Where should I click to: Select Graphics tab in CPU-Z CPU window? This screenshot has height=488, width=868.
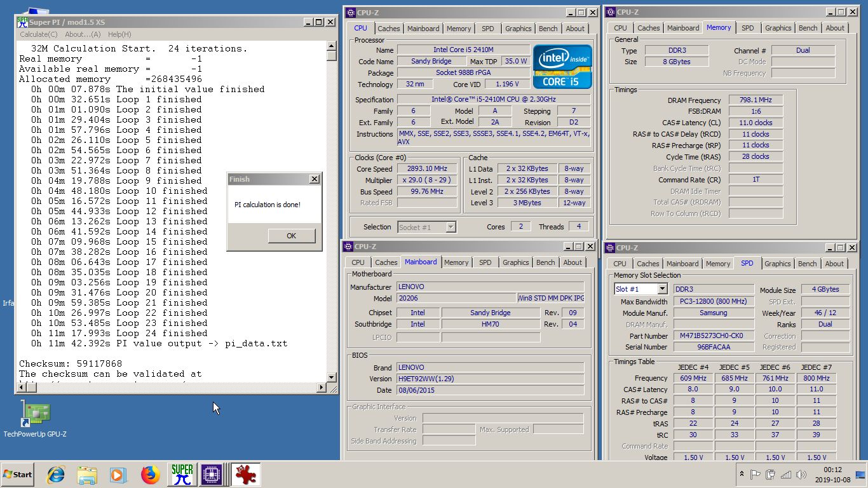(519, 29)
